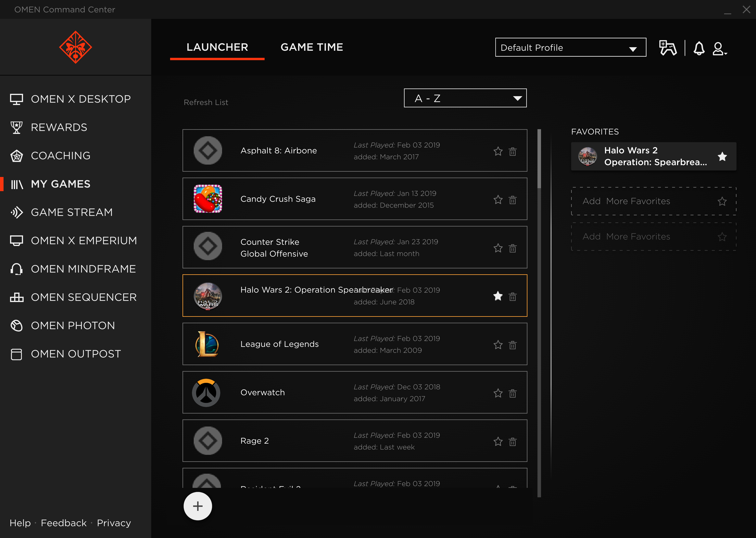This screenshot has width=756, height=538.
Task: Open the Feedback link
Action: point(64,523)
